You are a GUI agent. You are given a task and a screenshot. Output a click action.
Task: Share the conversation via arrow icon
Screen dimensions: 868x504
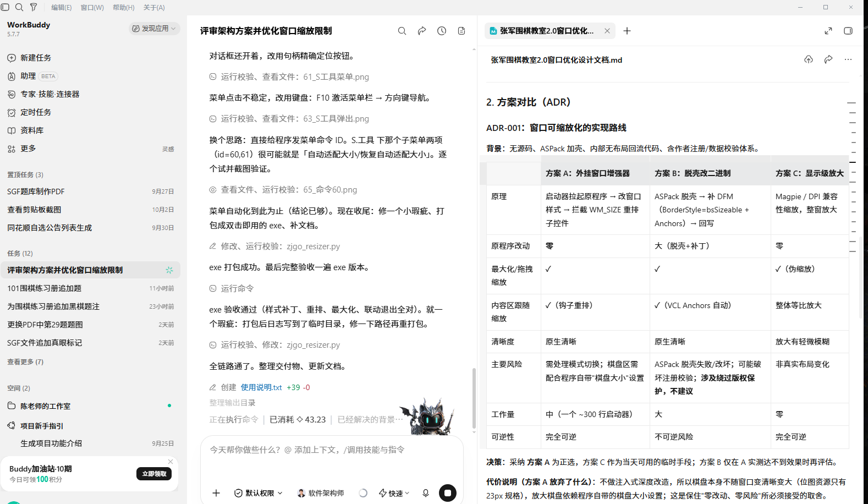tap(422, 31)
